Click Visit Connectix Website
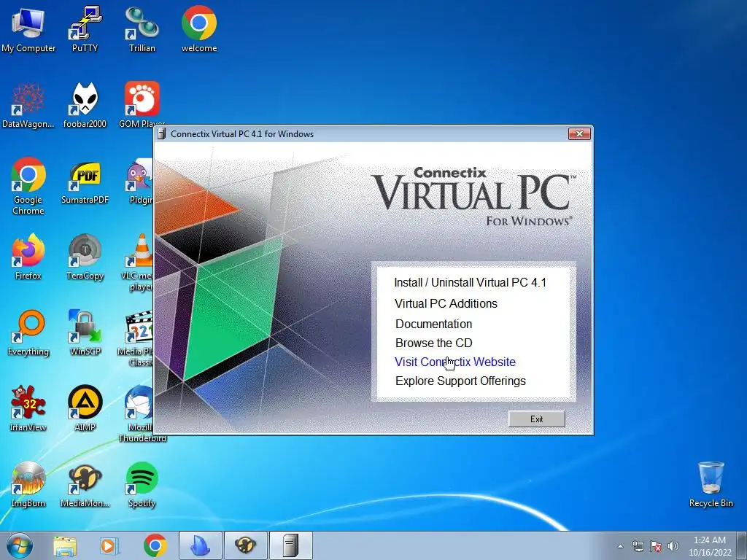This screenshot has height=560, width=747. [x=455, y=362]
